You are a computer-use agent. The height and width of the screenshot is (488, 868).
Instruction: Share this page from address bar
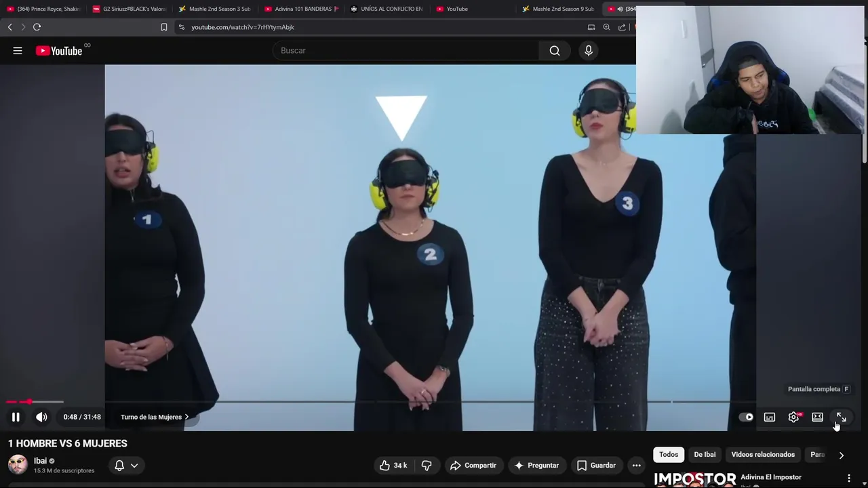623,27
